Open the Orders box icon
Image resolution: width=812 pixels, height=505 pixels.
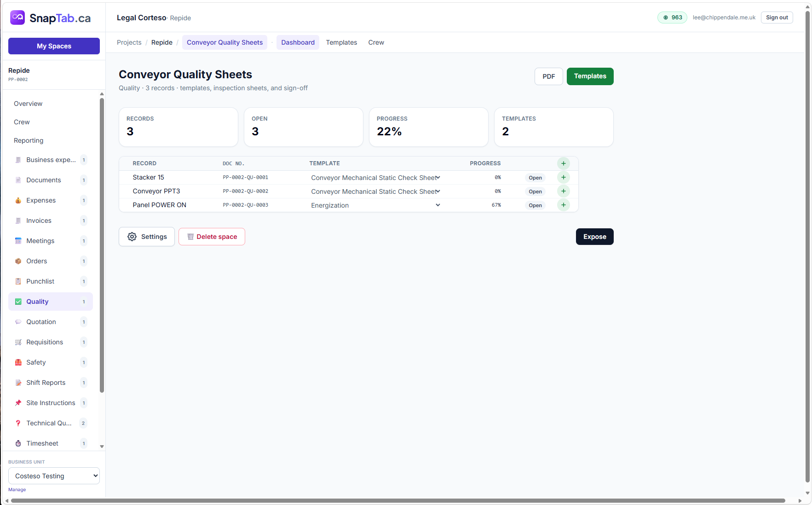[x=18, y=261]
